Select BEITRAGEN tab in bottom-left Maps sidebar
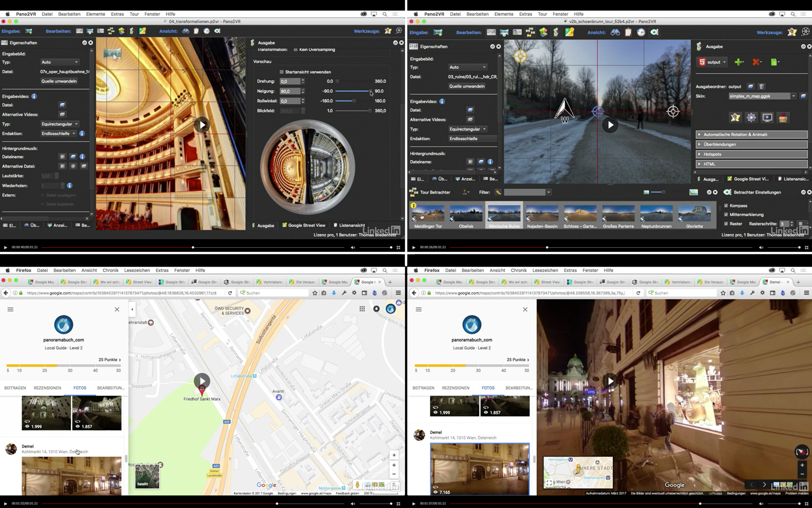The width and height of the screenshot is (812, 508). click(x=15, y=388)
